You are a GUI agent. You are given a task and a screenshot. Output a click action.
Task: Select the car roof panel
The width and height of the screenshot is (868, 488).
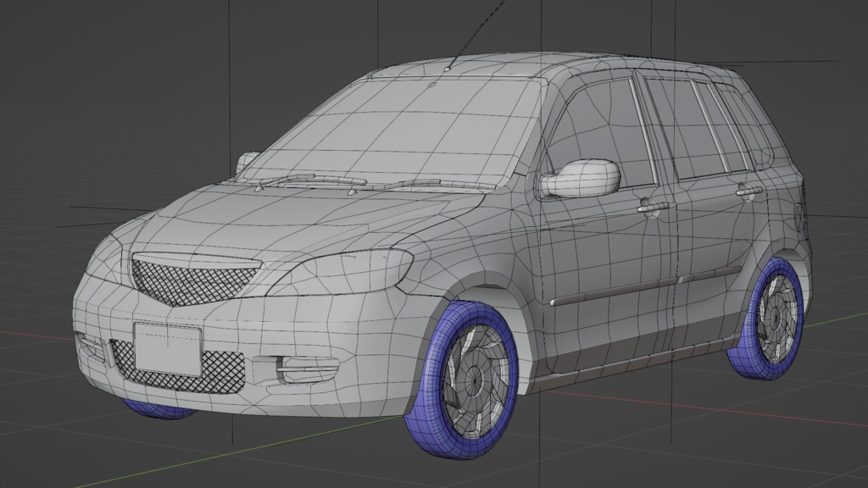[498, 66]
